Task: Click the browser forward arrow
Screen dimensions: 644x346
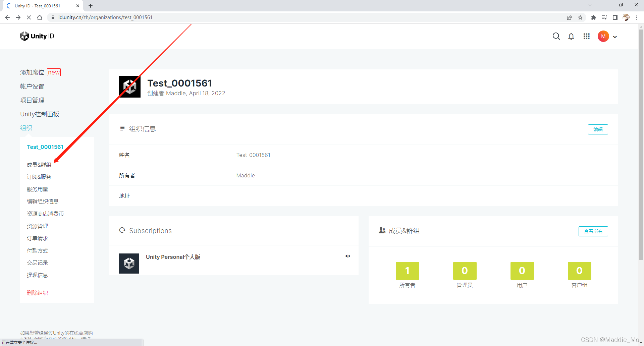Action: point(18,17)
